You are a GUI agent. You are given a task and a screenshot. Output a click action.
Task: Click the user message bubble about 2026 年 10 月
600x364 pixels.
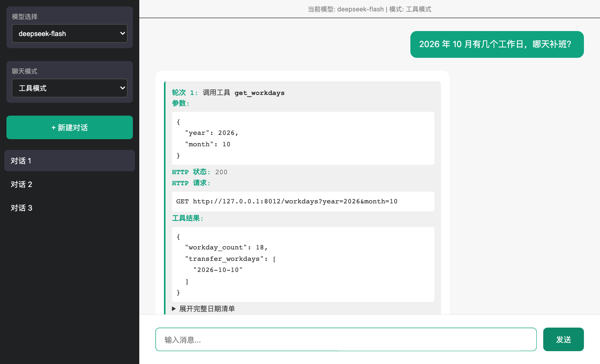click(x=497, y=44)
